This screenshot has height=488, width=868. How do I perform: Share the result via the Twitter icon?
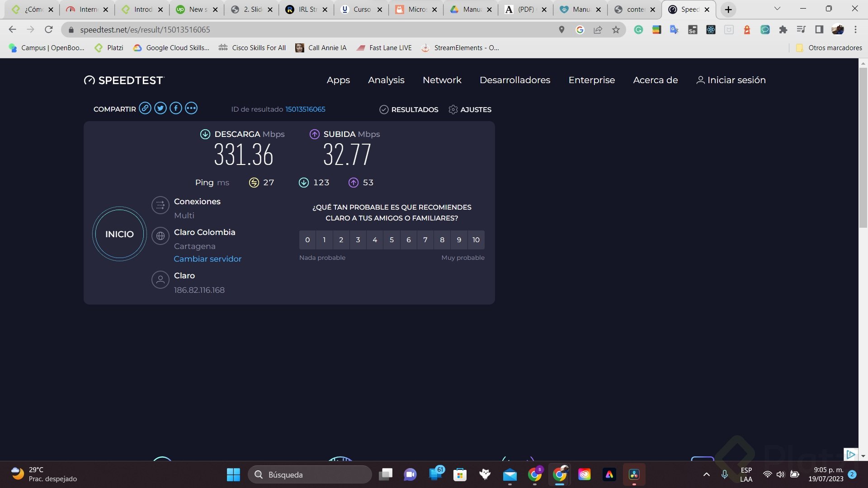click(160, 108)
